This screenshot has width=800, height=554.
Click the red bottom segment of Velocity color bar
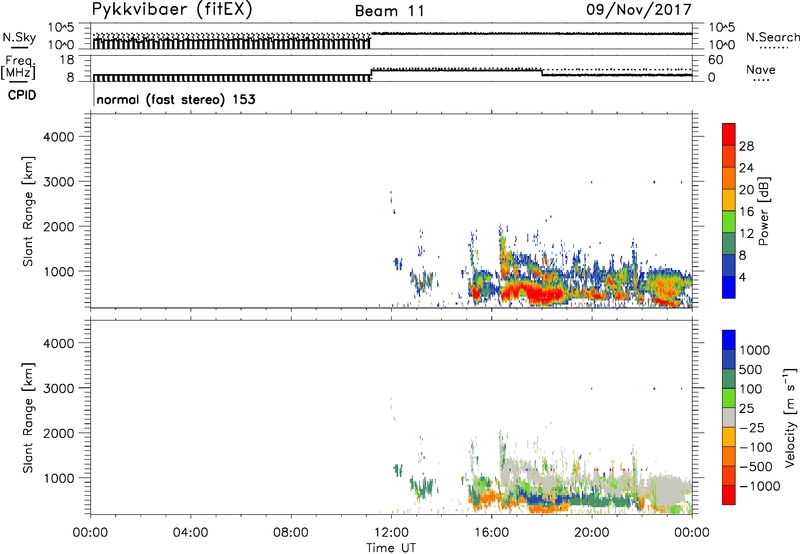(x=729, y=495)
